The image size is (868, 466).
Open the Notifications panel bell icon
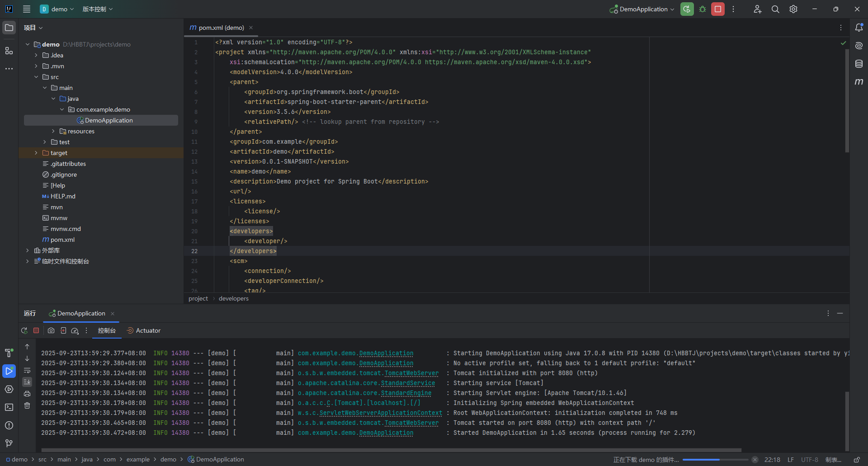coord(859,28)
